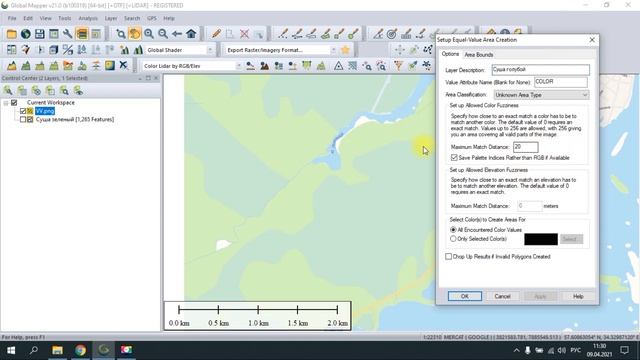Uncheck the VV.png layer checkbox
This screenshot has width=640, height=360.
pyautogui.click(x=23, y=111)
